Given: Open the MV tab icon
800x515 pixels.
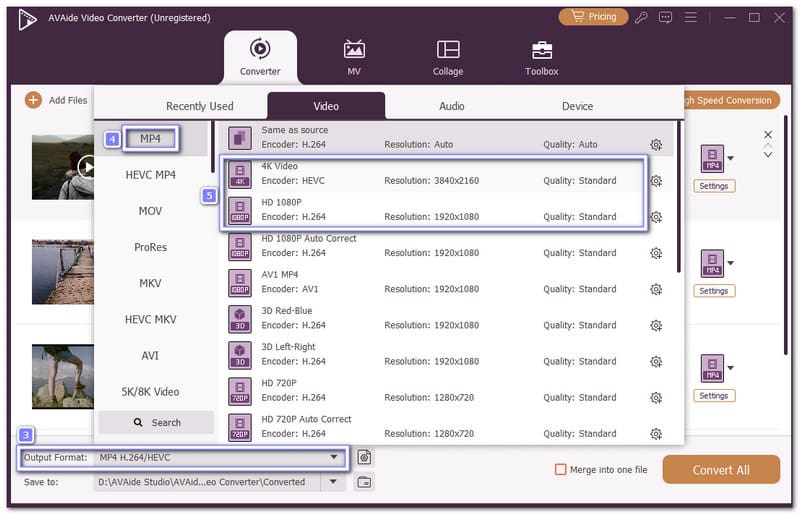Looking at the screenshot, I should coord(354,50).
